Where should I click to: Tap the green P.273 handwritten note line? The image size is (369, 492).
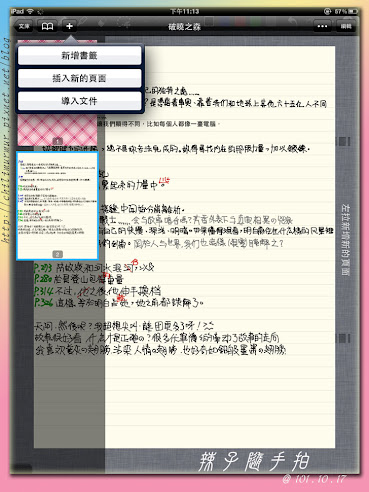[x=94, y=268]
